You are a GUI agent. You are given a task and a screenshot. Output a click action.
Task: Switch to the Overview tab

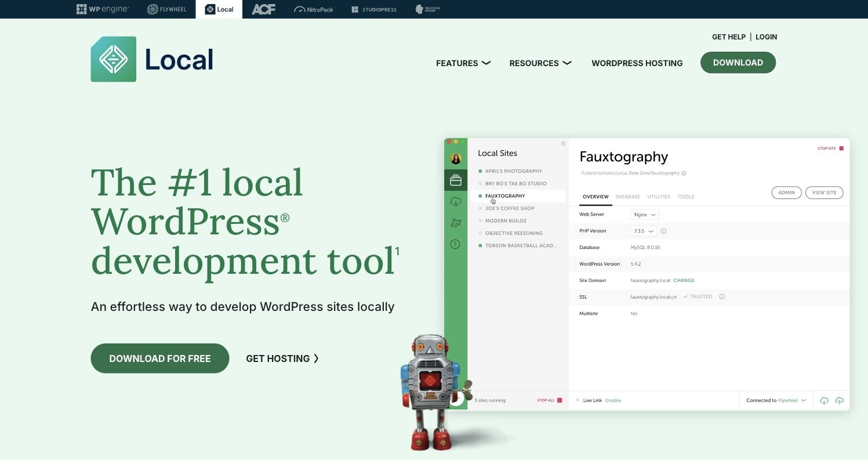click(595, 197)
